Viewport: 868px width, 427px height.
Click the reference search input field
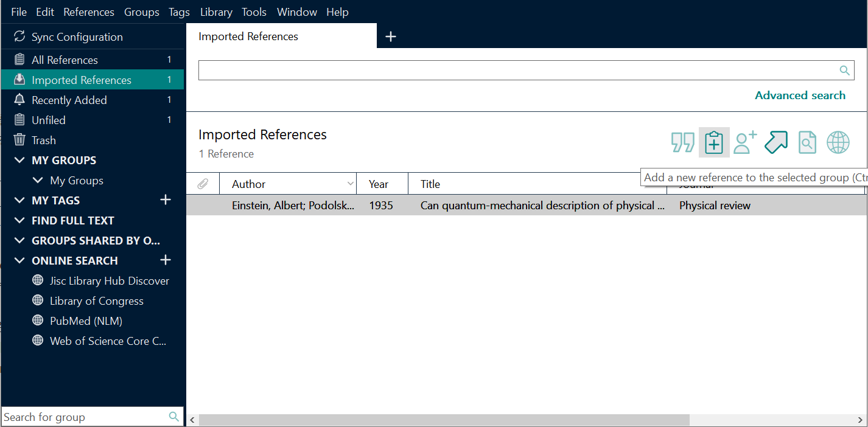[527, 71]
